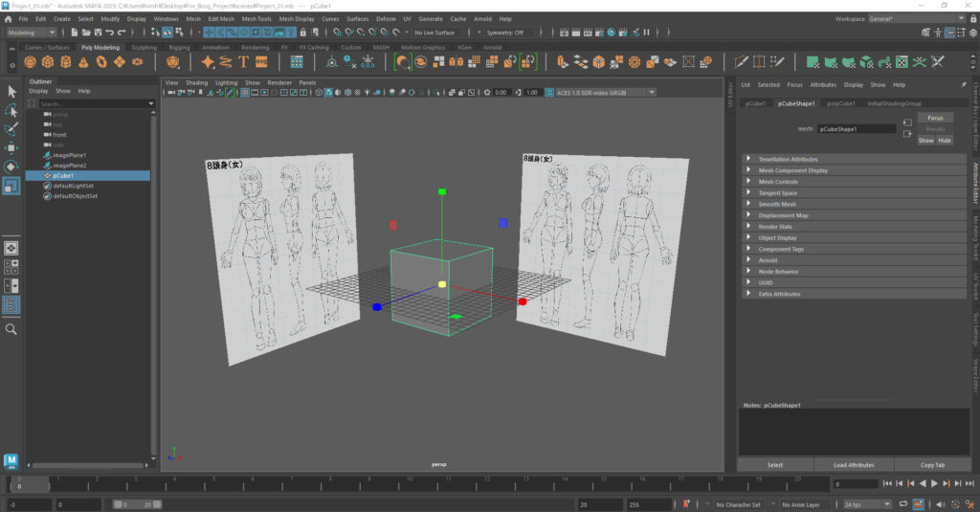Create a new scene with the file icon
Image resolution: width=980 pixels, height=512 pixels.
pos(75,33)
